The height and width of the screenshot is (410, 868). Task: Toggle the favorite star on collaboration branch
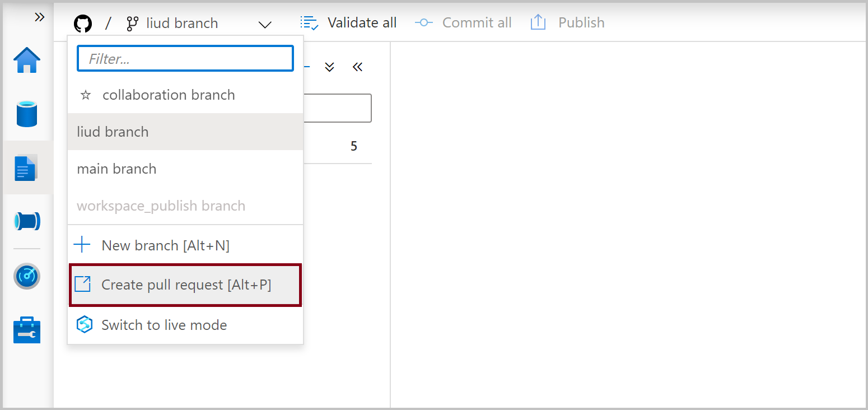85,95
